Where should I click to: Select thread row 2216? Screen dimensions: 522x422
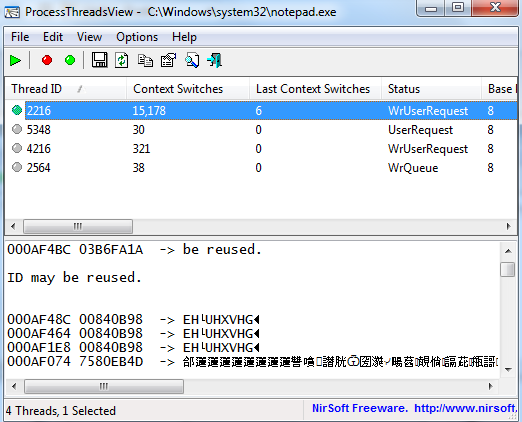click(x=261, y=110)
